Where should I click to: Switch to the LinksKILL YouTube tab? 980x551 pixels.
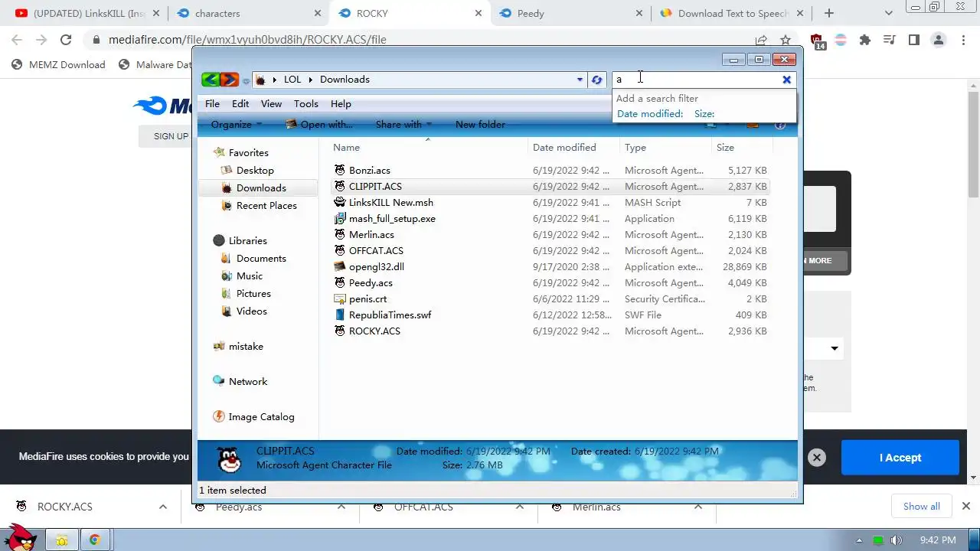coord(87,13)
